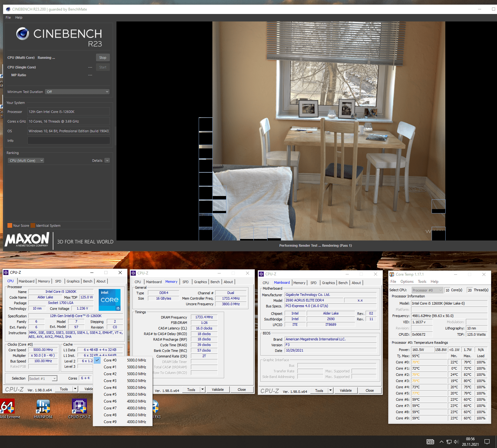Click the Mainboard CPU-Z window title icon
The image size is (497, 448).
point(261,274)
